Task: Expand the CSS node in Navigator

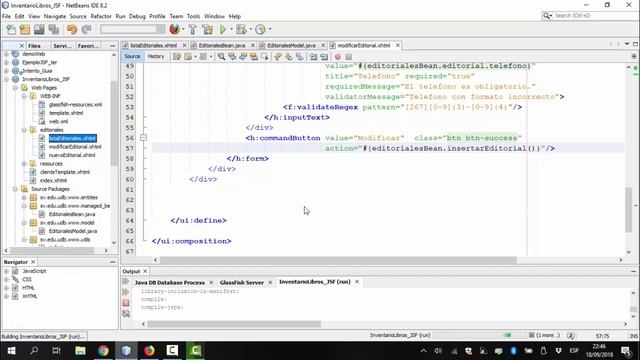Action: (6, 280)
